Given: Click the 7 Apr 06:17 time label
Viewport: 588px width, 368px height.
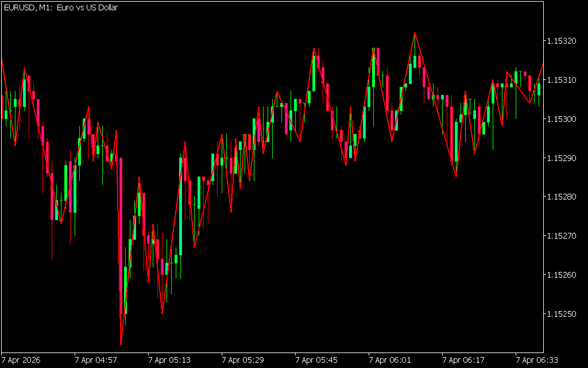Looking at the screenshot, I should pyautogui.click(x=463, y=361).
